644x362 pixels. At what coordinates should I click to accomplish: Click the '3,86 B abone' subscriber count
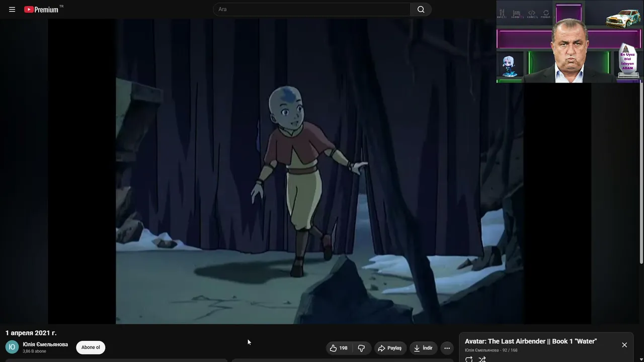pos(34,351)
